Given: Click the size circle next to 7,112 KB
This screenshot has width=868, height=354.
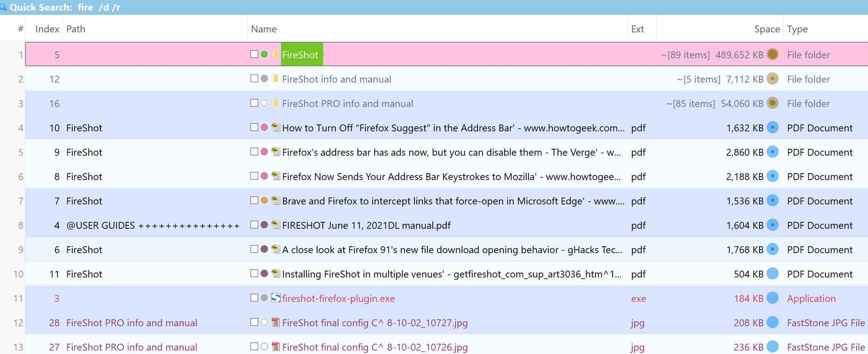Looking at the screenshot, I should point(773,78).
